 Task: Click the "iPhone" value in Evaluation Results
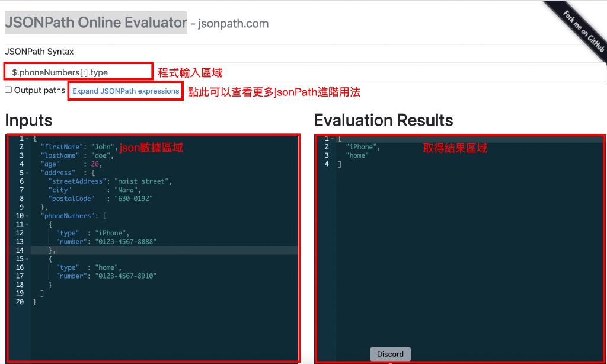tap(362, 147)
